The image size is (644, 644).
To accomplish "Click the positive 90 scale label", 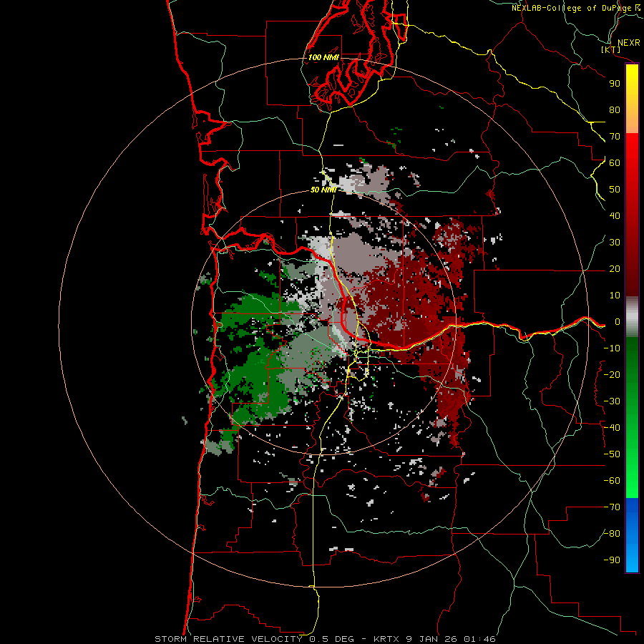I will pyautogui.click(x=615, y=84).
